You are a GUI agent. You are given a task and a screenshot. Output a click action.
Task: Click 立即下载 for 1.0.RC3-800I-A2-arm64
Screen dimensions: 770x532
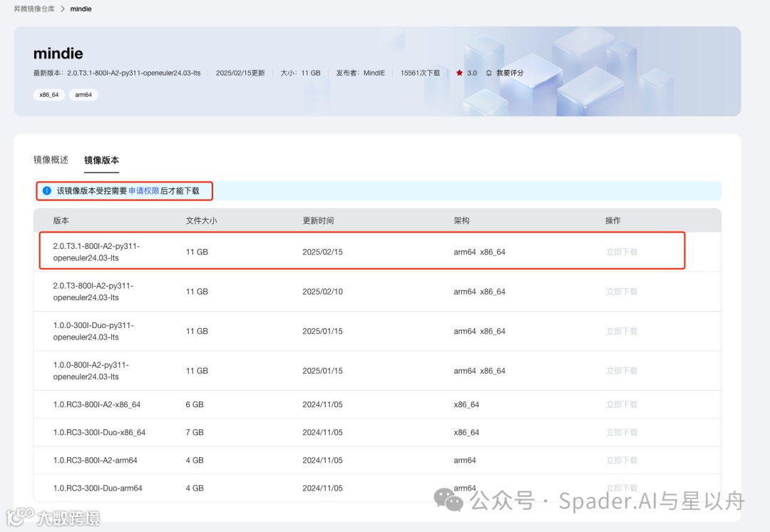pyautogui.click(x=622, y=460)
